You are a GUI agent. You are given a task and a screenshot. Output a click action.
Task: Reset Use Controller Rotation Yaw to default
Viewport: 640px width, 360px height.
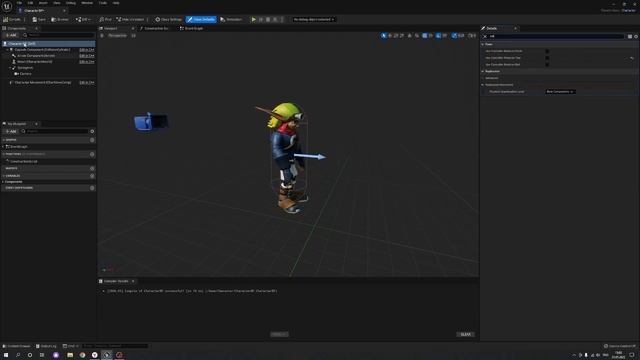pyautogui.click(x=632, y=58)
